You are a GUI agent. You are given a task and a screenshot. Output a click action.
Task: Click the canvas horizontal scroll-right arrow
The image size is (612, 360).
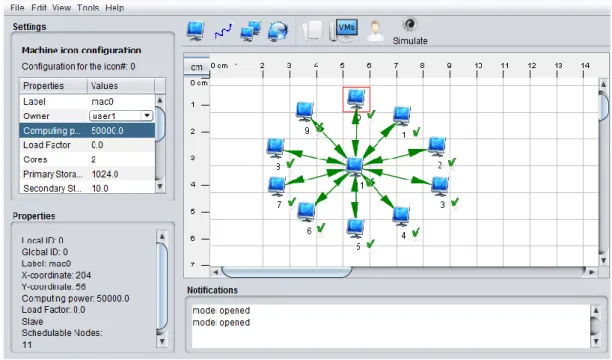592,272
